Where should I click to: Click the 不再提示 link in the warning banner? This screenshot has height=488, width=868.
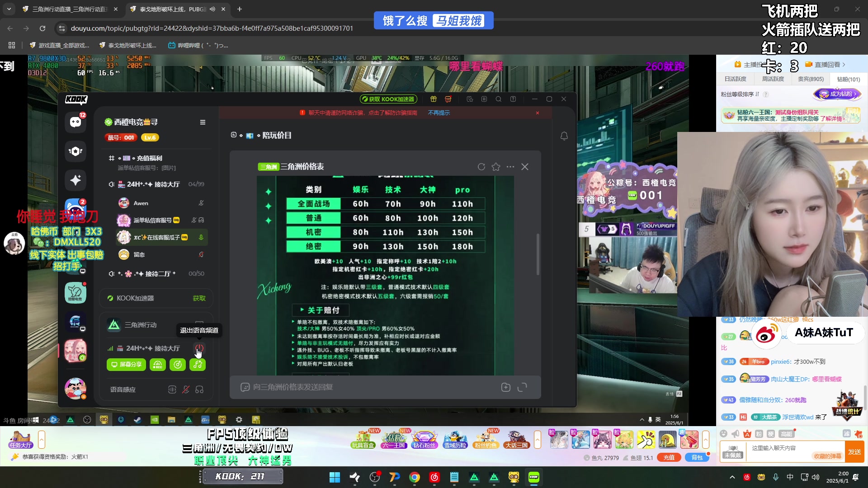coord(439,113)
